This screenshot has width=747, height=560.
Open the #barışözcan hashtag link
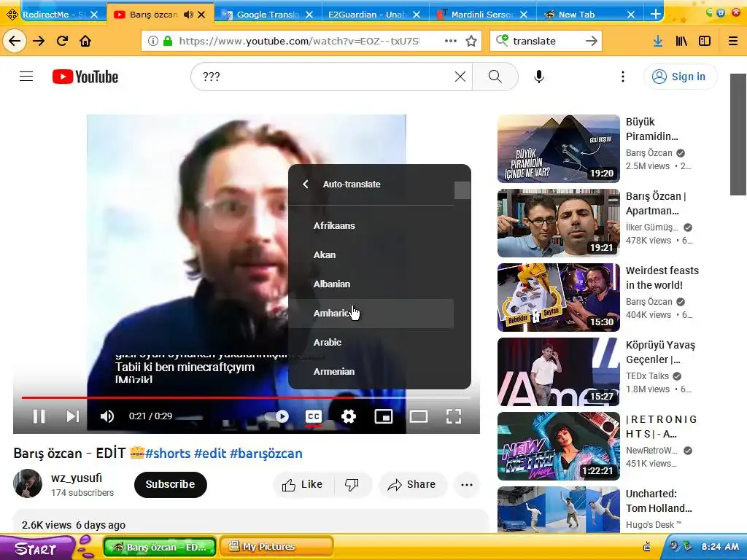[x=266, y=454]
